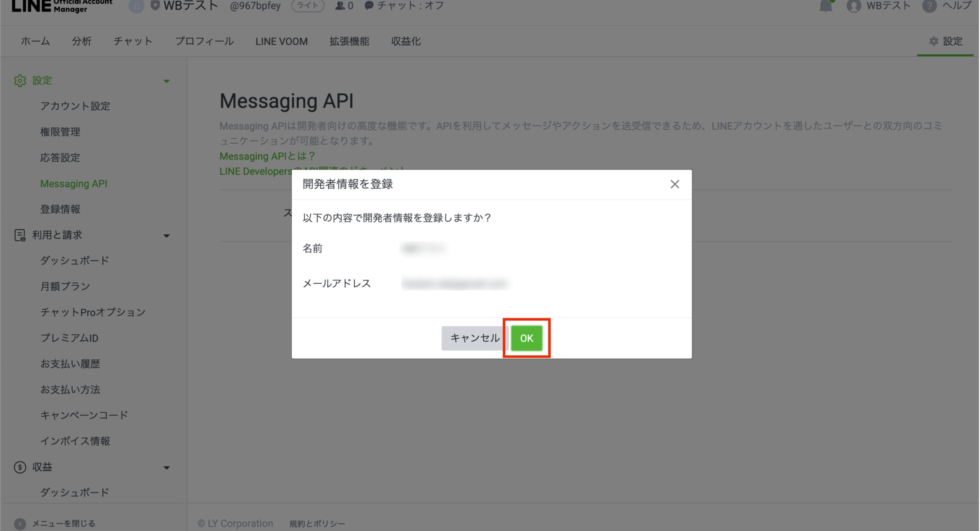Collapse the 収益 section arrow
The height and width of the screenshot is (531, 980).
click(x=166, y=468)
